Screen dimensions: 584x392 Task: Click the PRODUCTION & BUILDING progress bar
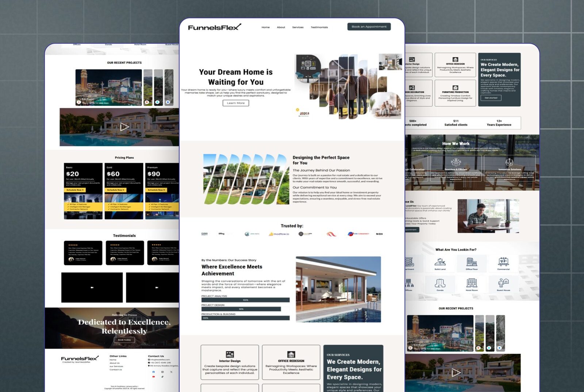click(x=245, y=318)
